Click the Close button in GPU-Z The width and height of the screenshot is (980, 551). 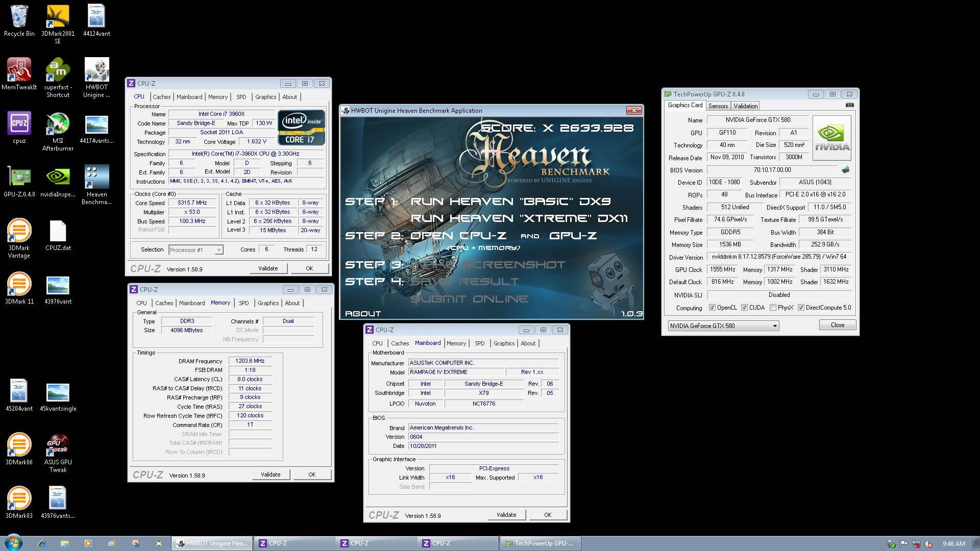coord(837,325)
